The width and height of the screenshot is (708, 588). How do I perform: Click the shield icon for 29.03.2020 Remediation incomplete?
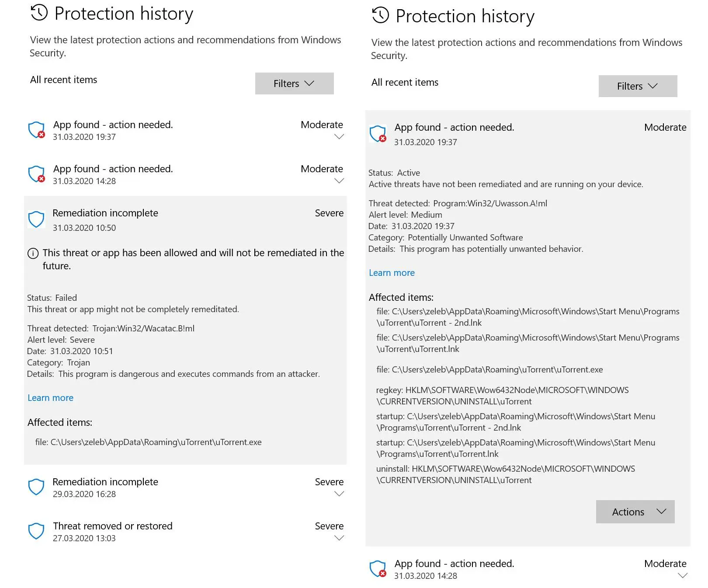(x=36, y=487)
